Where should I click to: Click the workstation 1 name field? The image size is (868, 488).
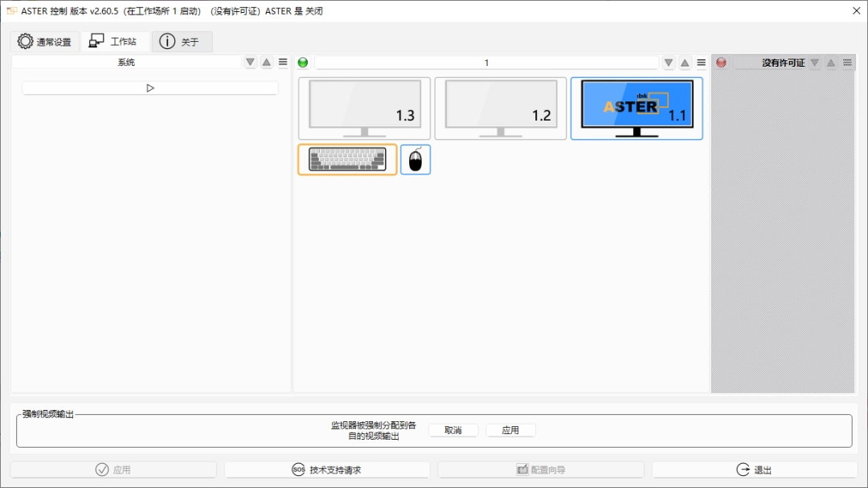coord(485,63)
